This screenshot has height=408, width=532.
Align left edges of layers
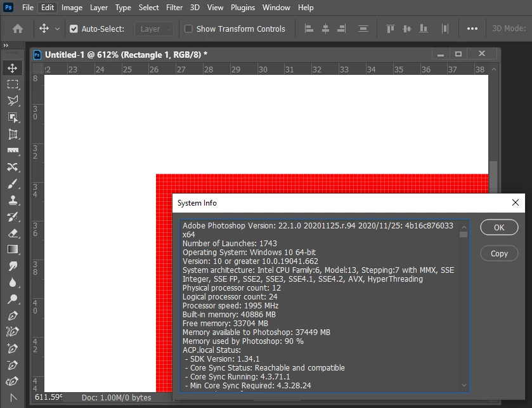(309, 29)
